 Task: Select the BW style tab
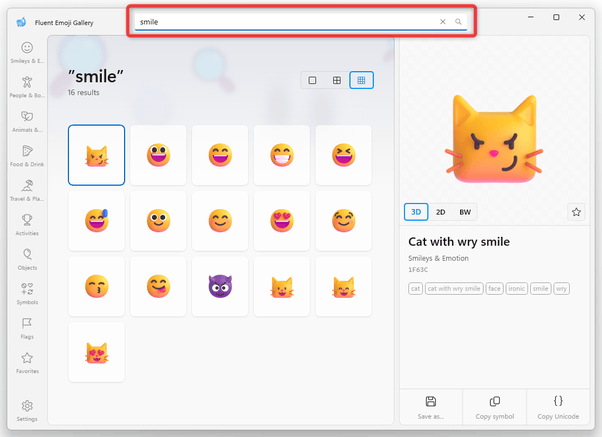[x=465, y=212]
